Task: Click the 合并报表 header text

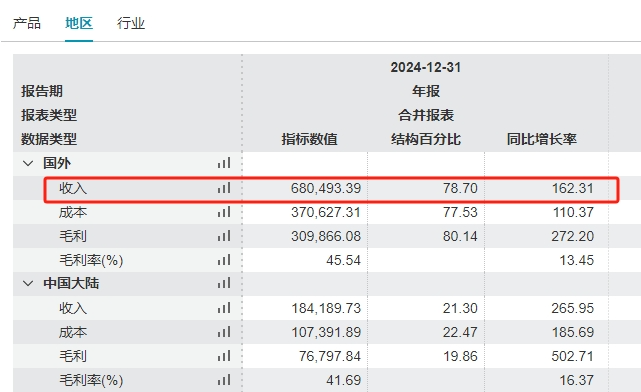Action: 426,115
